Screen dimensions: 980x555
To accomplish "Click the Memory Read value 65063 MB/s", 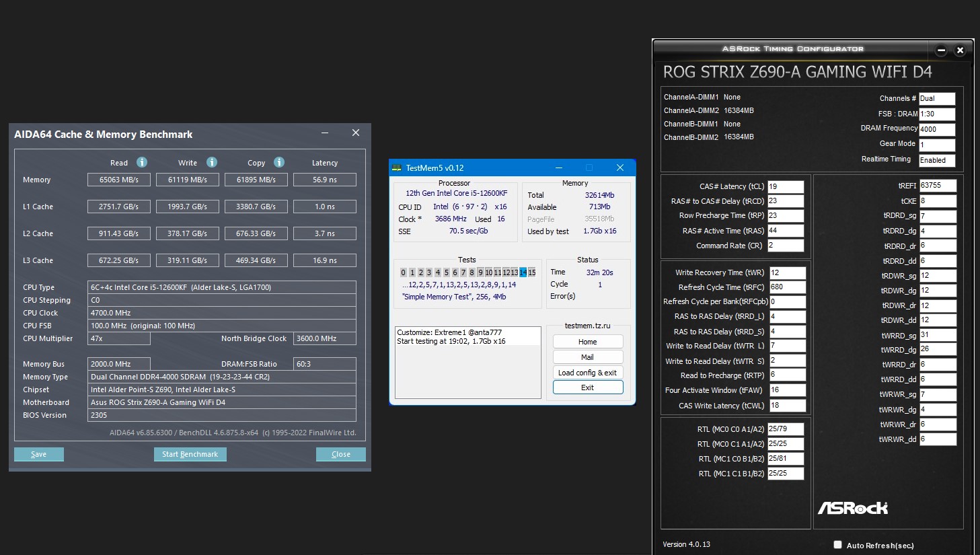I will (x=119, y=180).
